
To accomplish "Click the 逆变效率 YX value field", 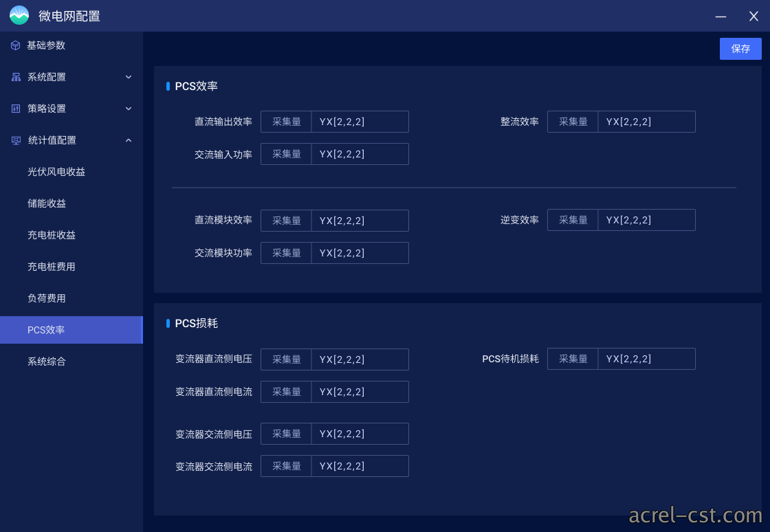I will (647, 220).
